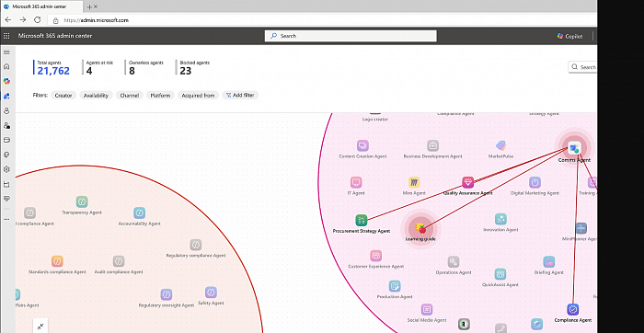644x333 pixels.
Task: Select the QuickAssist Agent teal icon
Action: tap(500, 274)
